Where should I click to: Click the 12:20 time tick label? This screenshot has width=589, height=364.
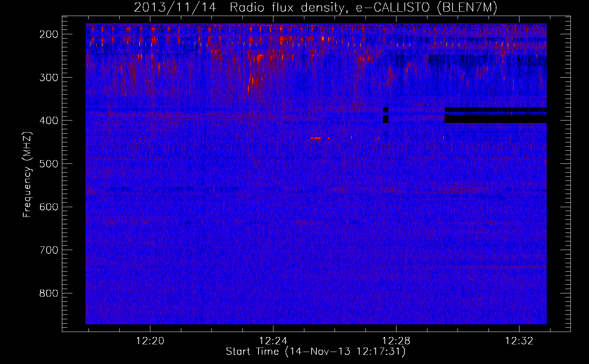150,341
